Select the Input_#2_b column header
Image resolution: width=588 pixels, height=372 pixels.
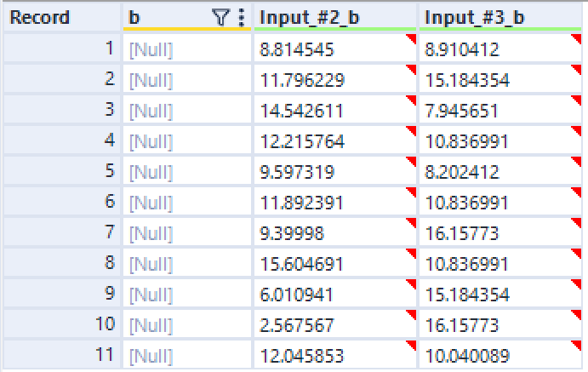tap(335, 17)
